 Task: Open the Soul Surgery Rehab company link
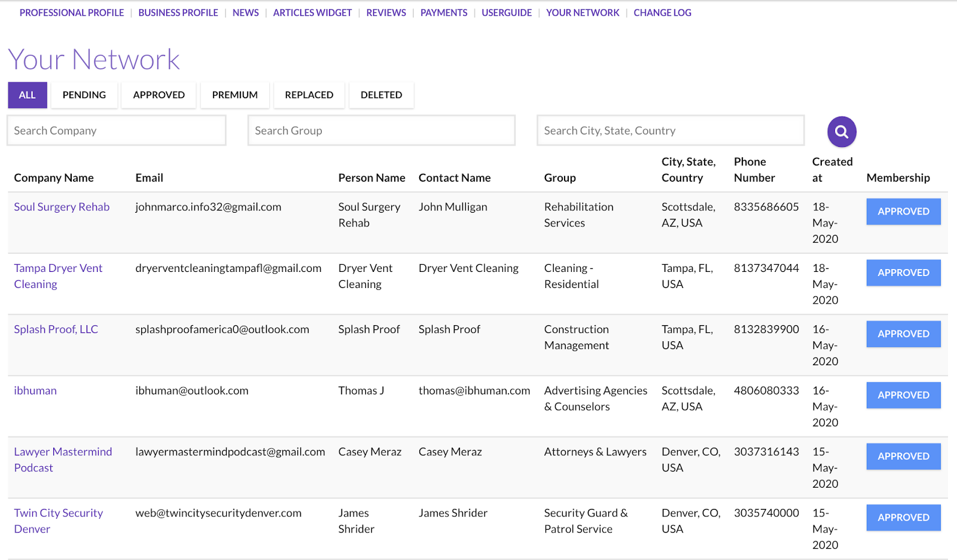coord(62,207)
